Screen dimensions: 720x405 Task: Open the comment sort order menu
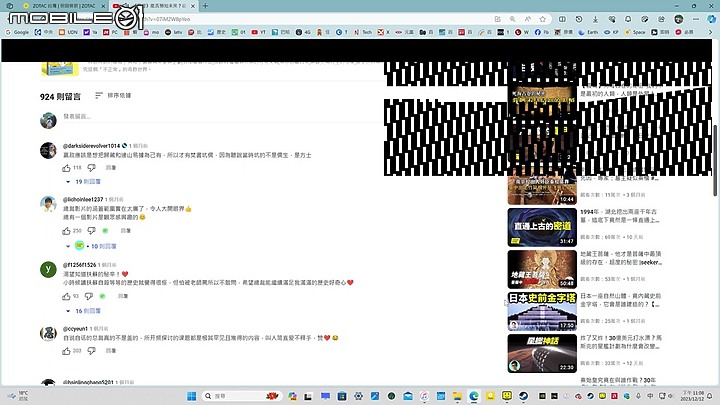pyautogui.click(x=113, y=96)
